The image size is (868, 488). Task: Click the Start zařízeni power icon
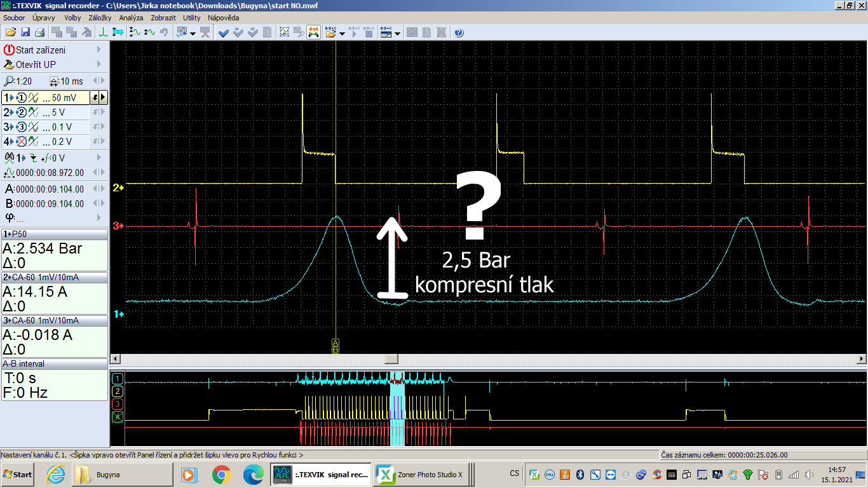(9, 50)
